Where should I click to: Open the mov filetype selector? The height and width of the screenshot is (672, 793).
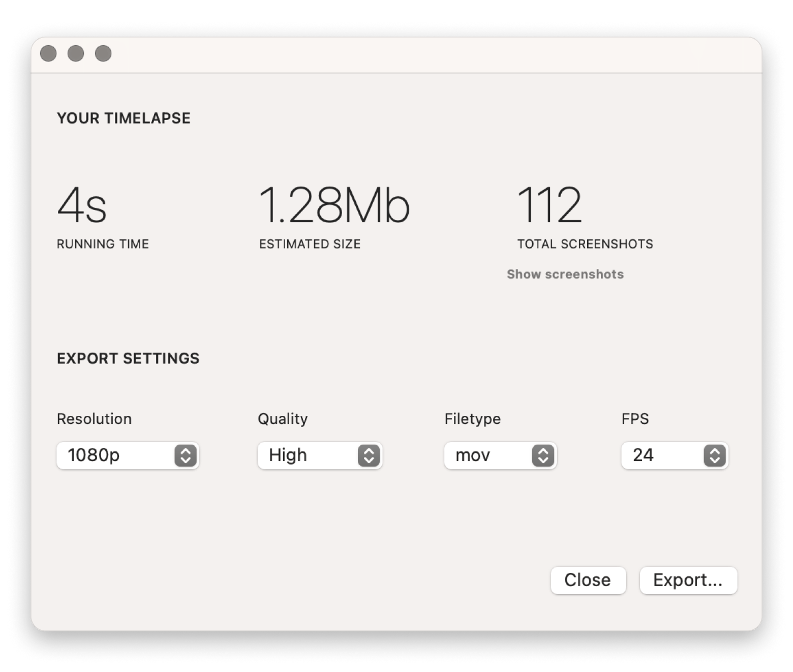(488, 455)
